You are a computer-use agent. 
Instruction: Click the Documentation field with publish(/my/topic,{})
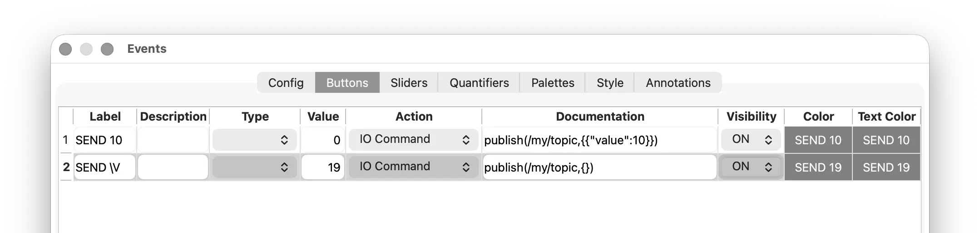click(x=599, y=167)
